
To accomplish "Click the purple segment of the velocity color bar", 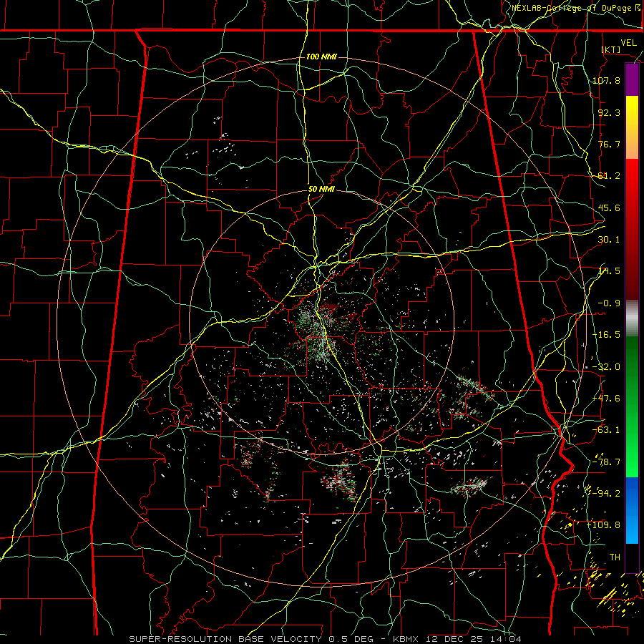I will (632, 80).
